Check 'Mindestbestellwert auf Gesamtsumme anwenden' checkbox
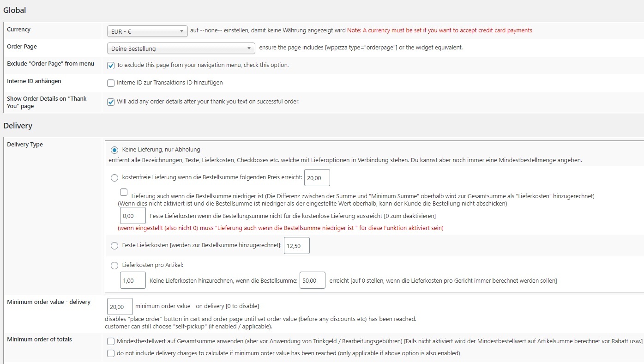 (x=111, y=341)
